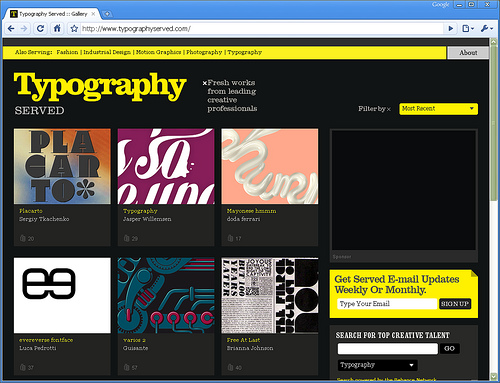Click the creative talent search field
This screenshot has width=500, height=383.
388,349
